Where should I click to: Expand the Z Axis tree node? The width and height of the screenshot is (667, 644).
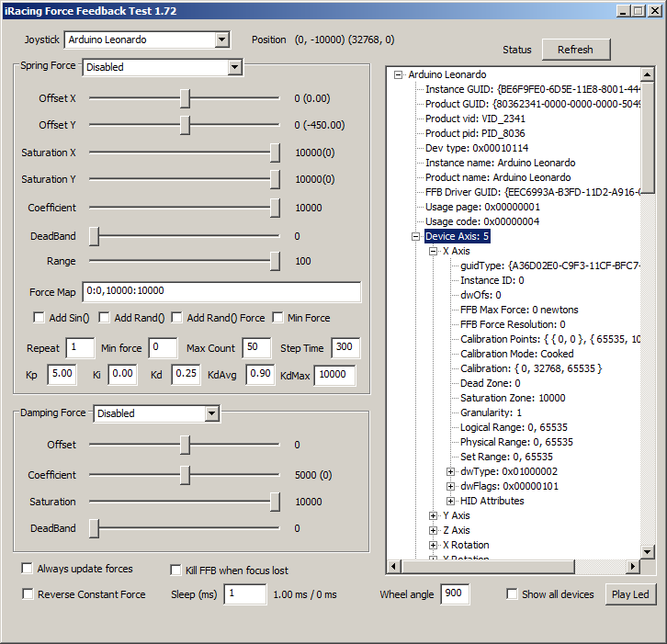coord(433,530)
